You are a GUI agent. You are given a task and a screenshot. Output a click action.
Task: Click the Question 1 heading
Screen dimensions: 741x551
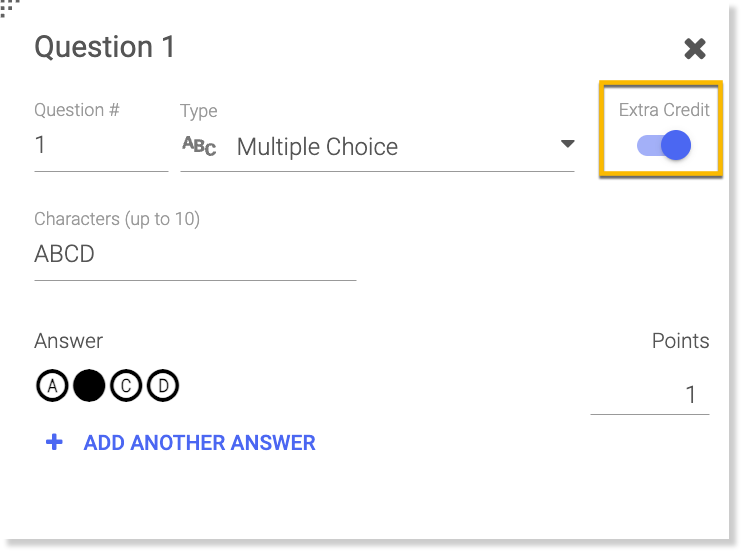point(105,47)
